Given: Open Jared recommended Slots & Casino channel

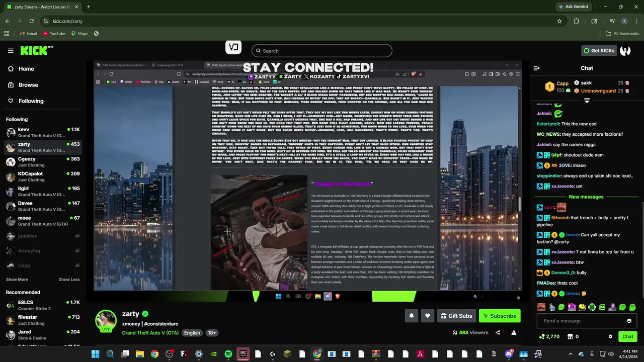Looking at the screenshot, I should 43,335.
